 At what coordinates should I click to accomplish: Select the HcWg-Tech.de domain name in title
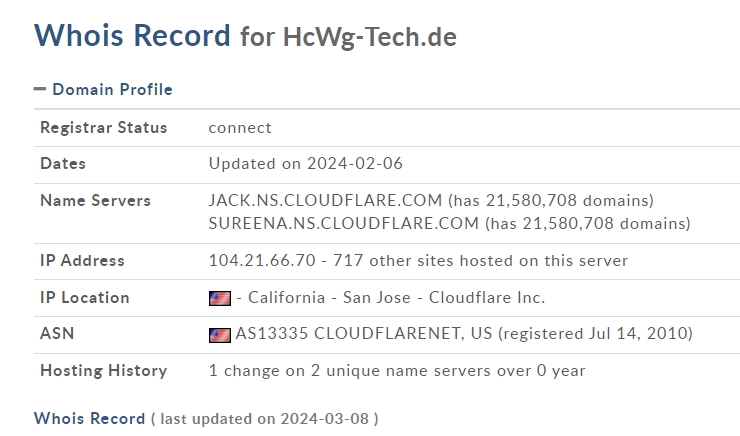(370, 37)
